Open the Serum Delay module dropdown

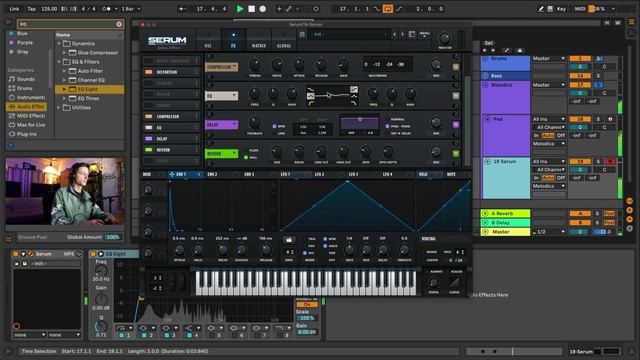222,124
